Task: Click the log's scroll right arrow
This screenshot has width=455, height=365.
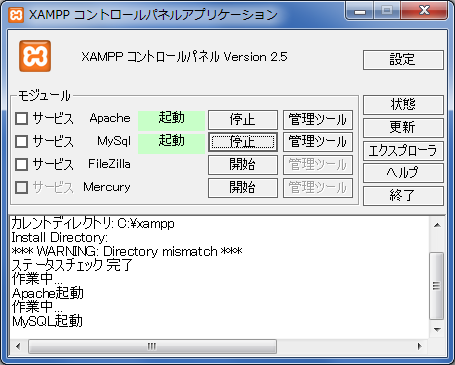Action: coord(420,346)
